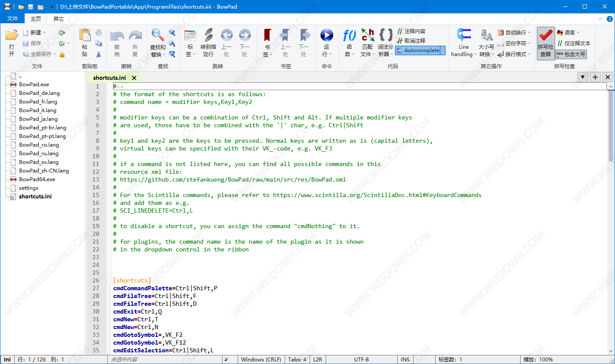Click the 恢复 (Redo) arrow icon
615x364 pixels.
click(x=135, y=36)
